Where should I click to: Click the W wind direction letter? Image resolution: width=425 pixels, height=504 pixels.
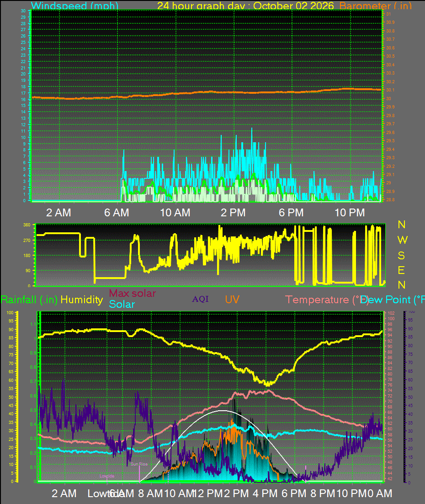(x=403, y=240)
